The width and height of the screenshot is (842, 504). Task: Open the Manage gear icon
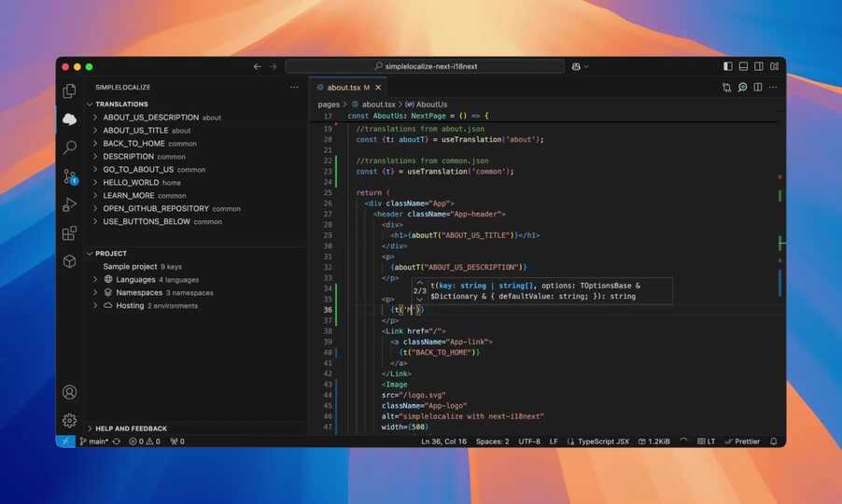pyautogui.click(x=69, y=421)
